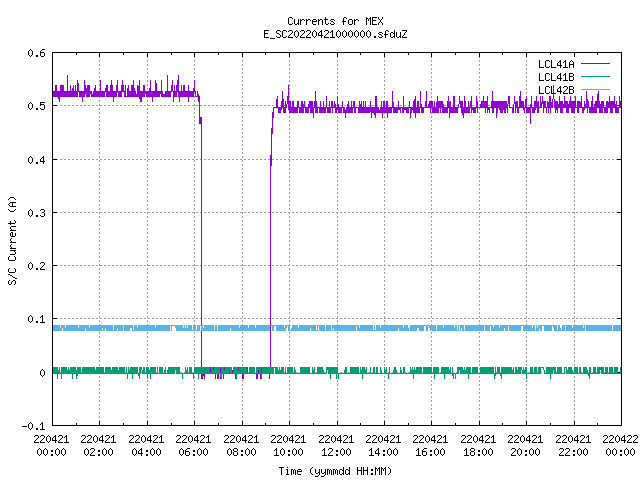Click the 220421 20:00 time tick label
The image size is (640, 480).
pos(525,446)
